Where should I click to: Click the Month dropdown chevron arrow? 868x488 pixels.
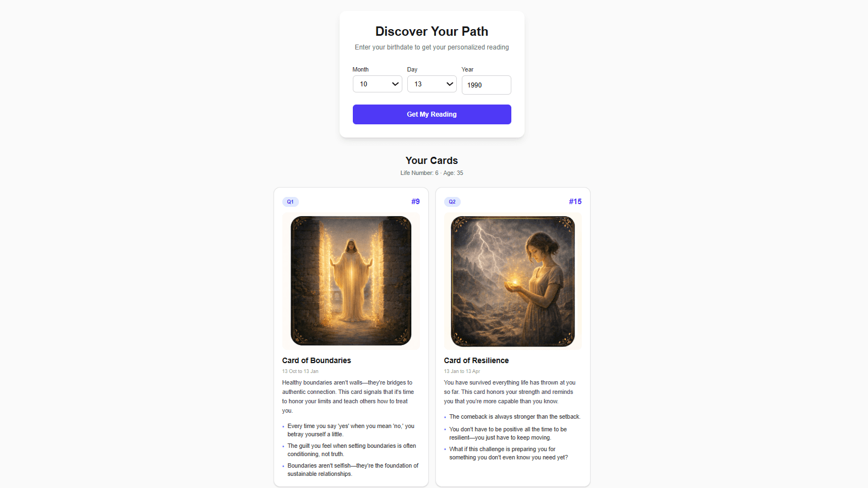pyautogui.click(x=395, y=84)
